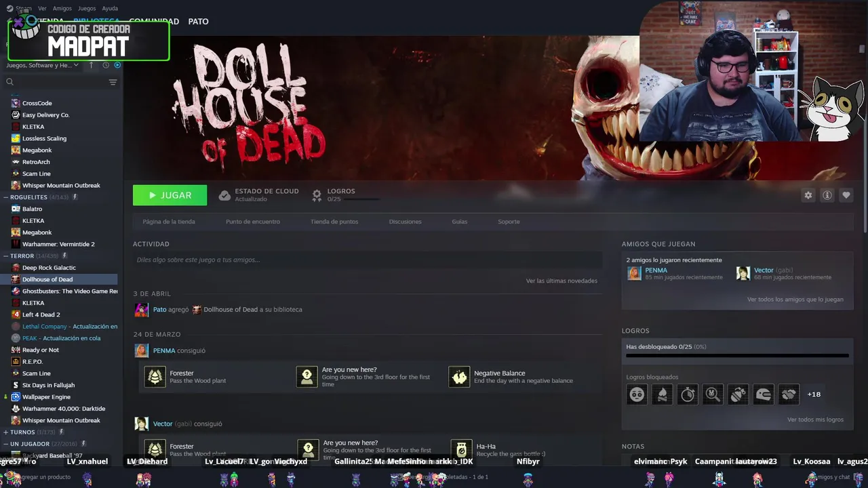The width and height of the screenshot is (868, 488).
Task: Open the Discusiones tab
Action: pyautogui.click(x=406, y=222)
